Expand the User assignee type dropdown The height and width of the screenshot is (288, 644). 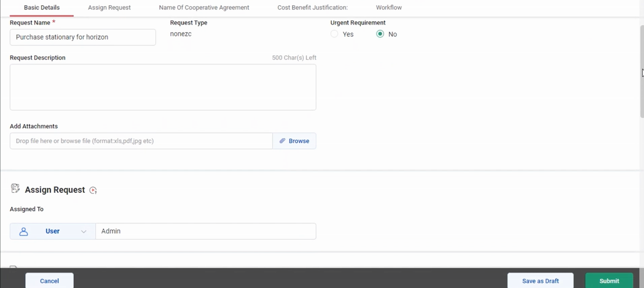pos(84,231)
